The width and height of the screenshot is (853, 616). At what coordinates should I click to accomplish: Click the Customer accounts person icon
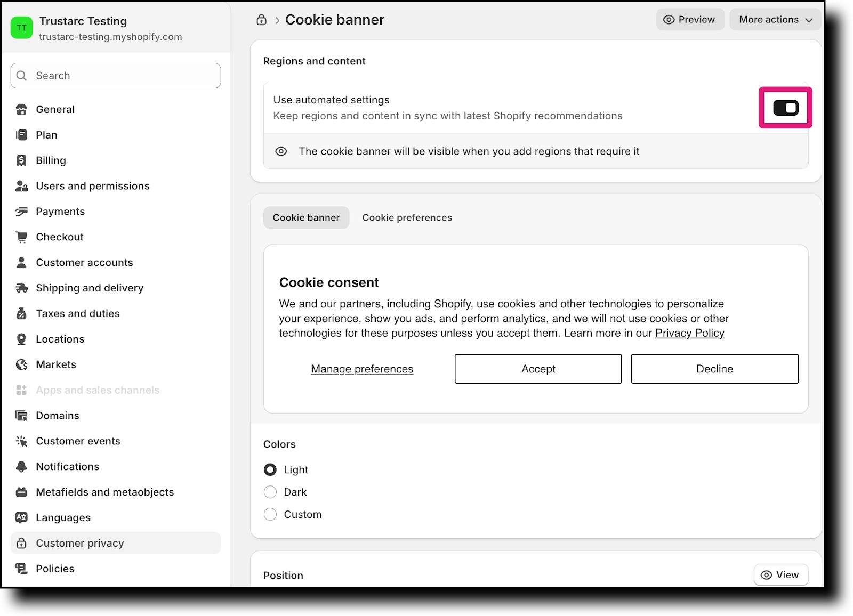coord(21,262)
